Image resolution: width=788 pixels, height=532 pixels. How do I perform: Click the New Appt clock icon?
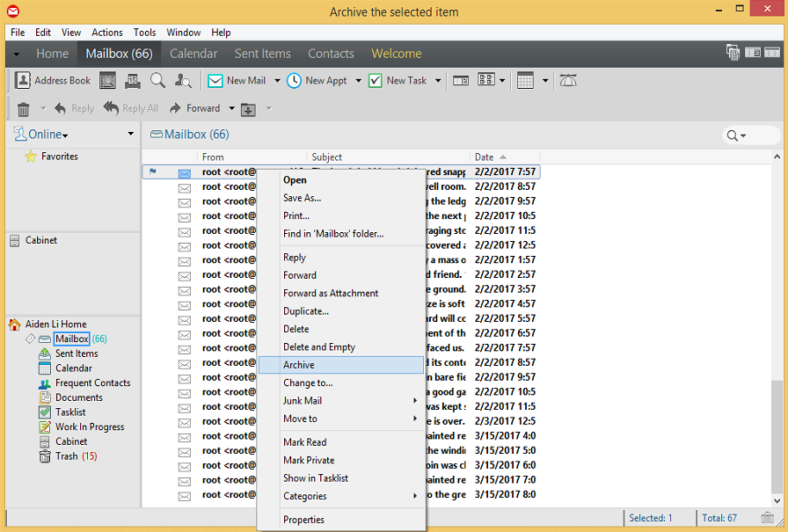[294, 81]
